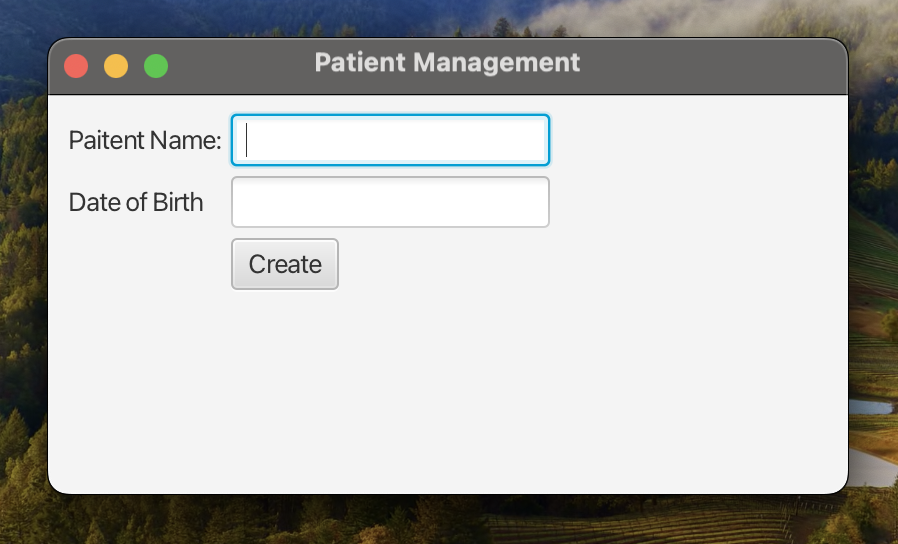
Task: Minimize window with the yellow button
Action: (x=116, y=66)
